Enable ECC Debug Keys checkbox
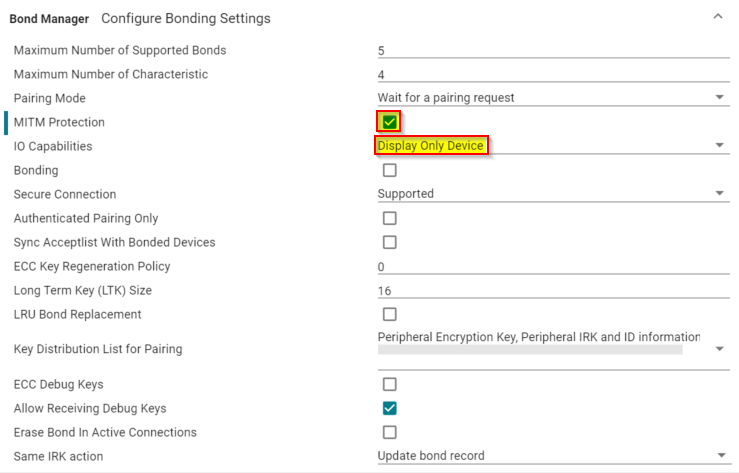 coord(390,384)
